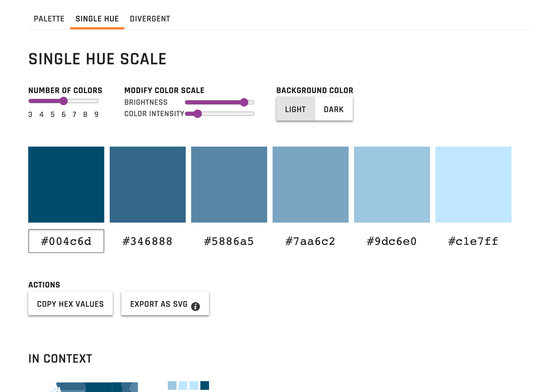Select the lightest #c1e7ff swatch

[x=473, y=185]
